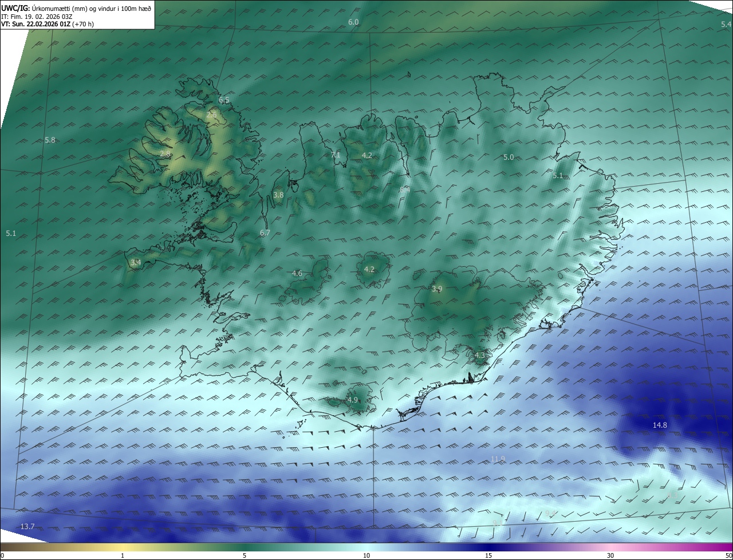Click the 4.3 value label
The height and width of the screenshot is (560, 733).
(480, 356)
